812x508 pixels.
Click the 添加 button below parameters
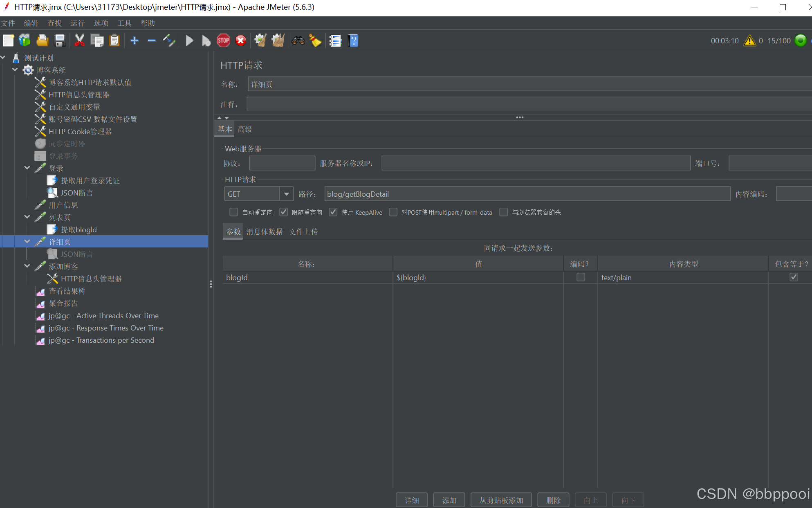449,500
